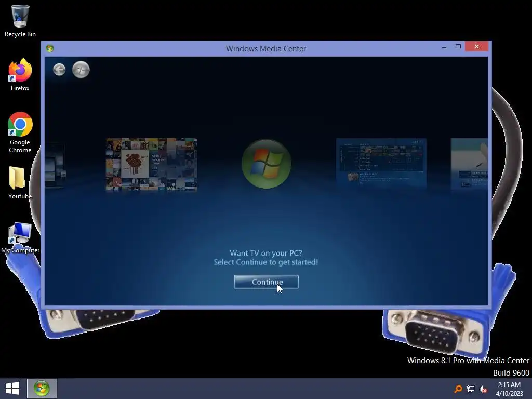Select the Google Chrome desktop shortcut
Viewport: 532px width, 399px height.
point(20,132)
